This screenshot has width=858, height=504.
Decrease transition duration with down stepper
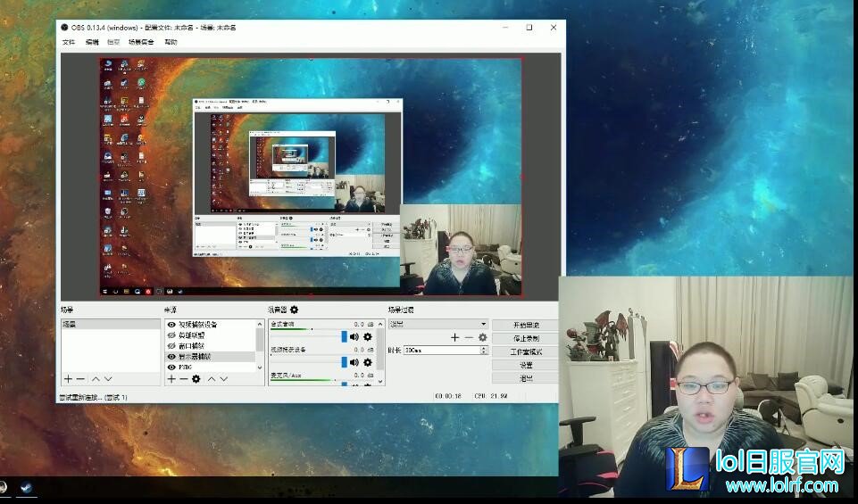[x=484, y=352]
